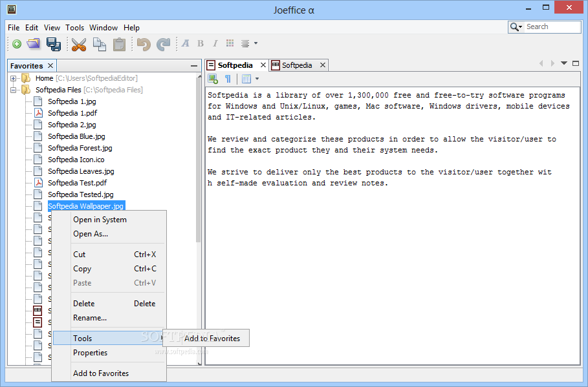The height and width of the screenshot is (387, 588).
Task: Select Softpedia Icon.ico file
Action: click(x=76, y=160)
